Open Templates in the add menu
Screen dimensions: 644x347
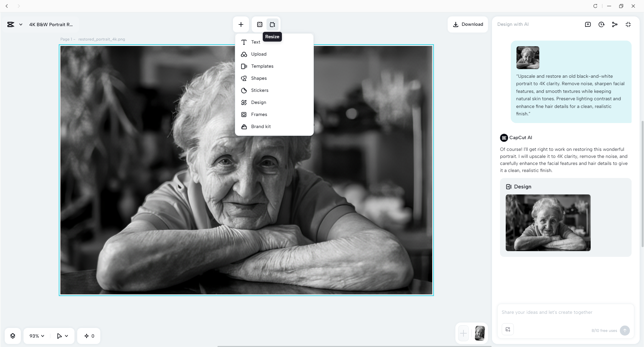point(274,66)
